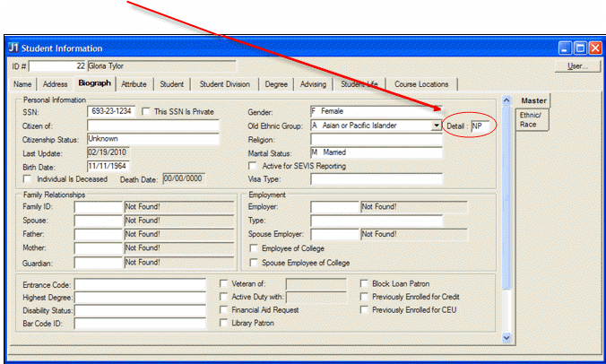Maximize the Student Information window
This screenshot has height=364, width=606.
(580, 48)
